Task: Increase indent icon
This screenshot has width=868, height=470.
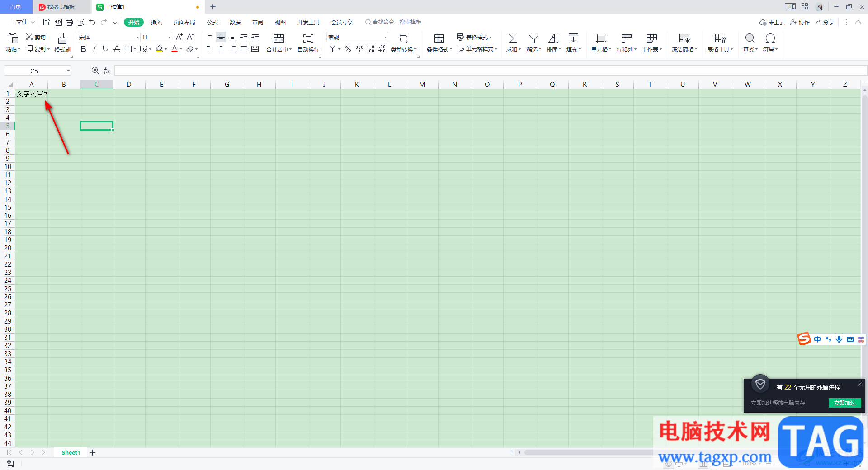Action: pyautogui.click(x=255, y=37)
